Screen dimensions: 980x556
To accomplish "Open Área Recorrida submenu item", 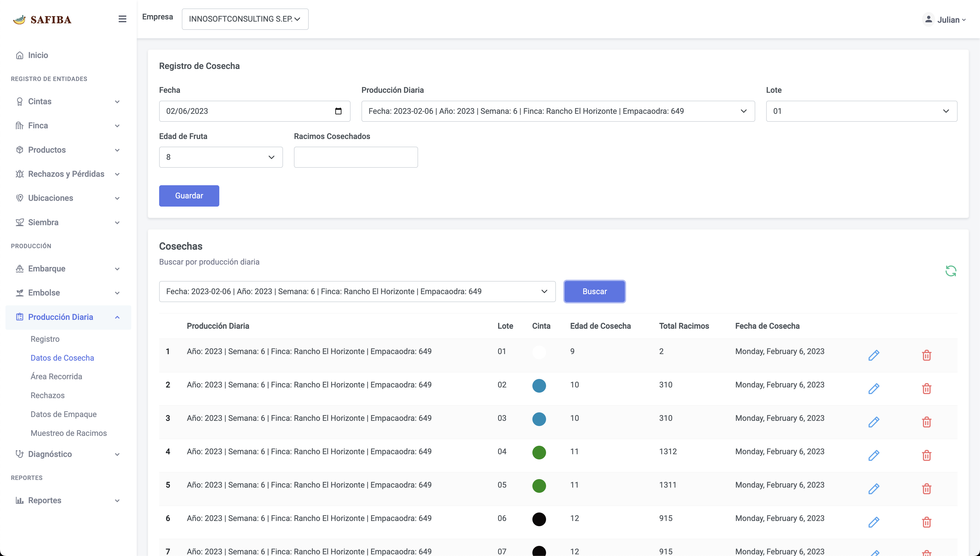I will coord(56,377).
